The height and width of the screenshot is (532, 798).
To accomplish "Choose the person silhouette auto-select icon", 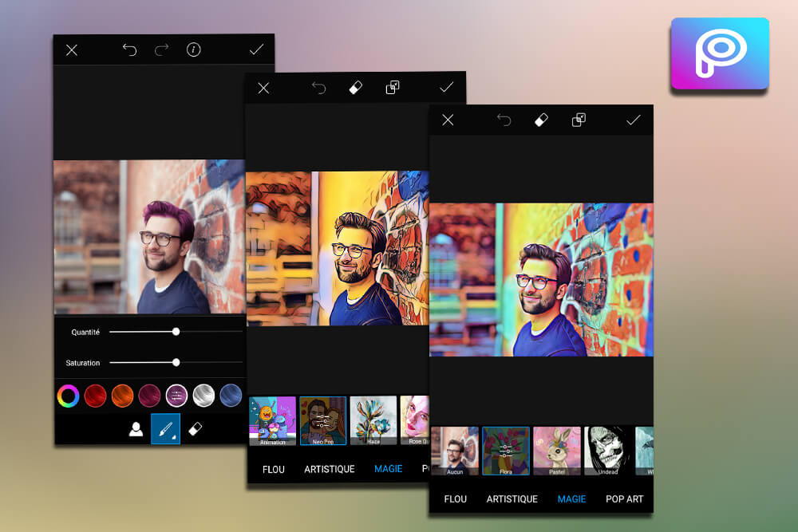I will tap(136, 429).
